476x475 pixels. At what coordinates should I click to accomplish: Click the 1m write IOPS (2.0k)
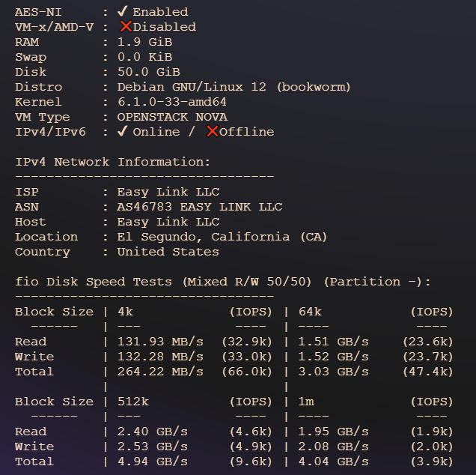pyautogui.click(x=432, y=447)
